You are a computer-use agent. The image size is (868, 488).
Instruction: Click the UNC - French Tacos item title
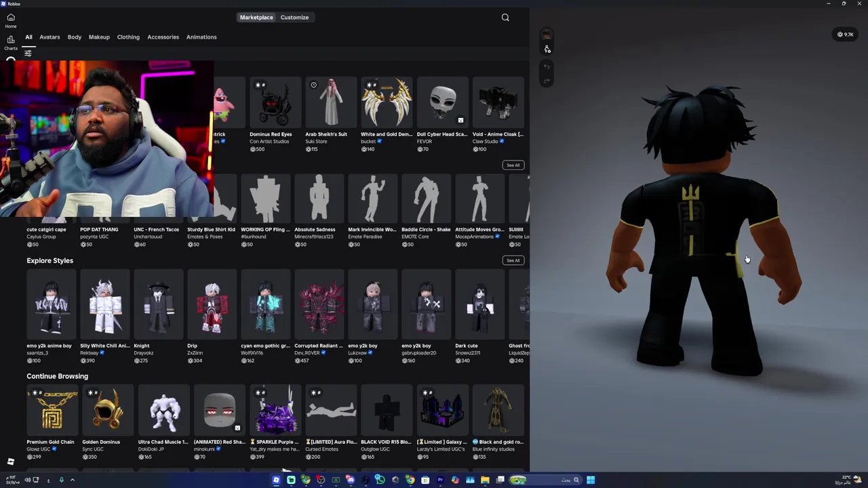(x=157, y=230)
